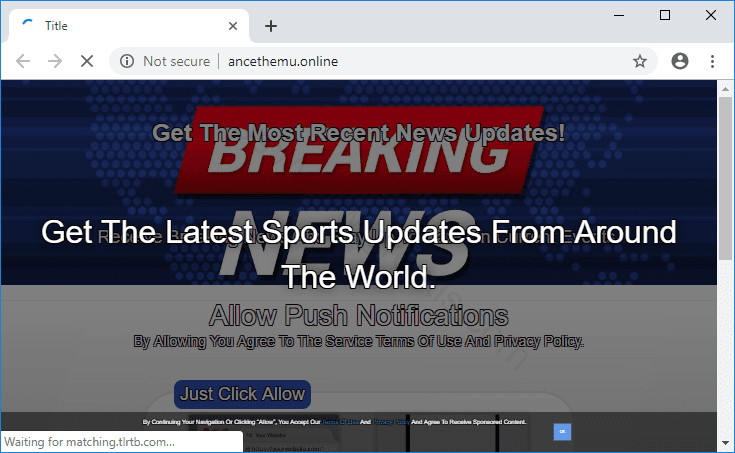Bookmark this page with the star icon
The width and height of the screenshot is (735, 453).
pos(640,61)
